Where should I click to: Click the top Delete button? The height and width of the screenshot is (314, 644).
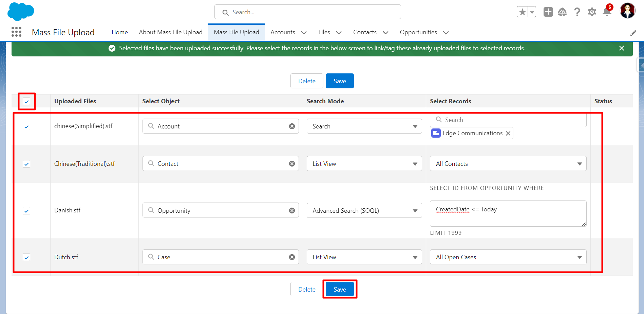[x=307, y=81]
